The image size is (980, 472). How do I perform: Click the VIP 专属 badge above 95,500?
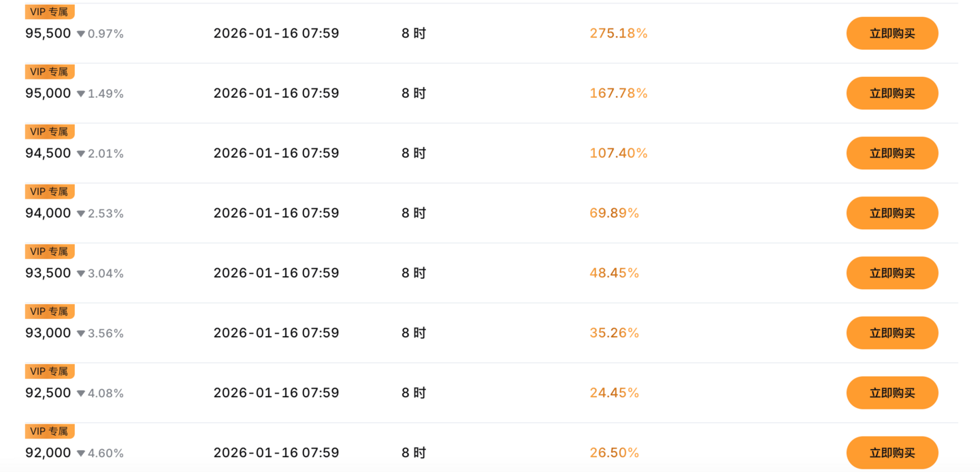49,12
